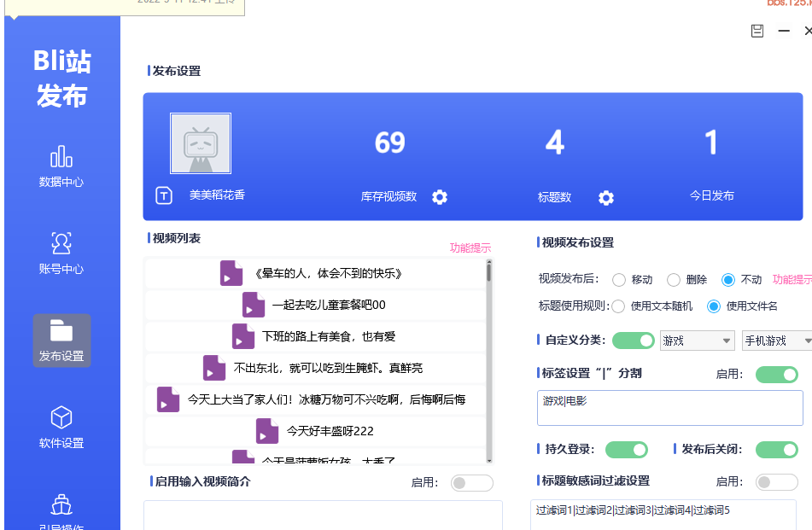Expand the 游戏 category dropdown
This screenshot has width=812, height=530.
point(697,341)
